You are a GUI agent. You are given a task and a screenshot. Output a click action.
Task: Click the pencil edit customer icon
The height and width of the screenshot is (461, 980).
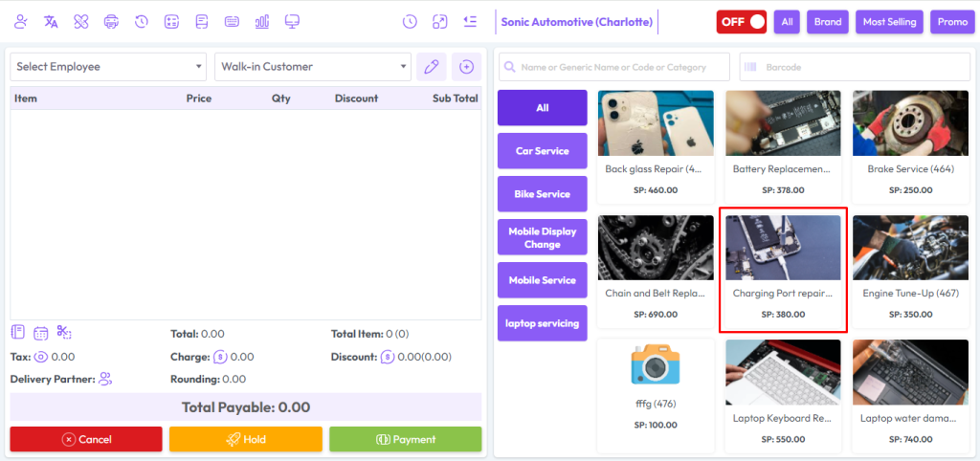[x=432, y=67]
